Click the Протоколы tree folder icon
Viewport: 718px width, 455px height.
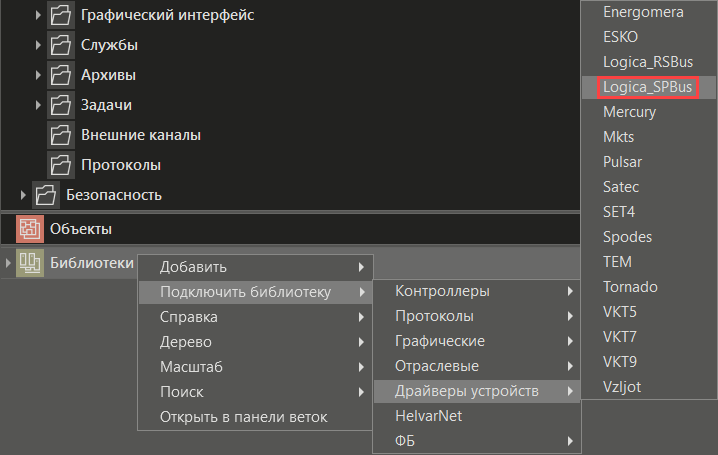tap(60, 165)
